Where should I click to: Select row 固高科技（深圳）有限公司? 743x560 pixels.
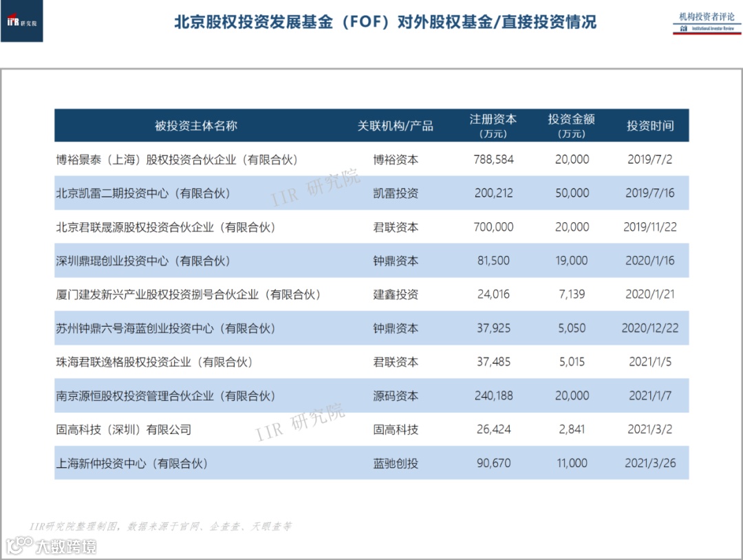(371, 429)
